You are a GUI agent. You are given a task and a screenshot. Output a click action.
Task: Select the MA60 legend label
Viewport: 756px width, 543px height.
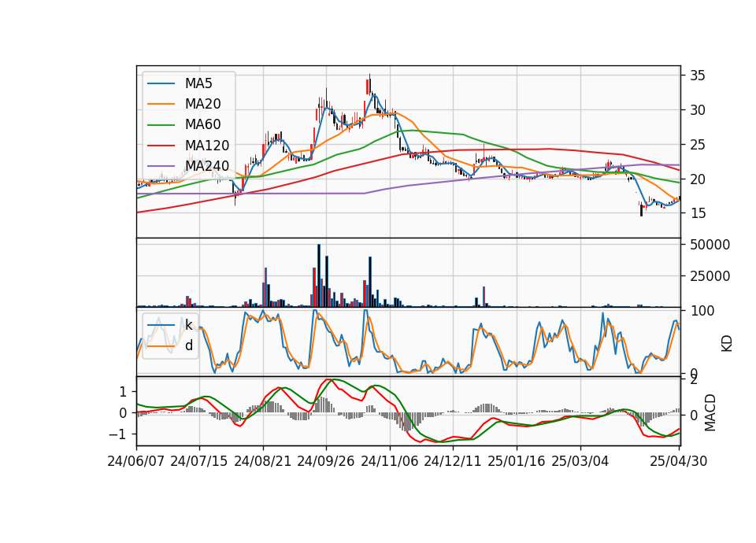(x=202, y=124)
